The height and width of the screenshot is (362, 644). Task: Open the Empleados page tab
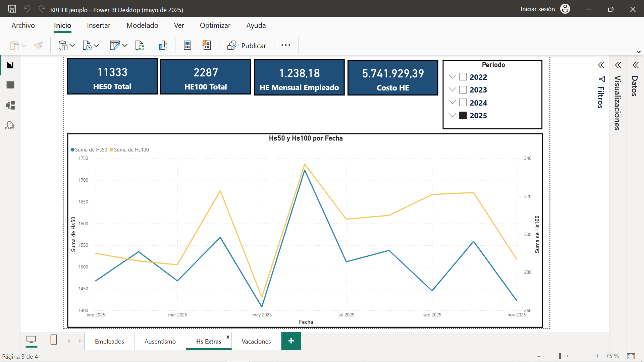pos(109,341)
